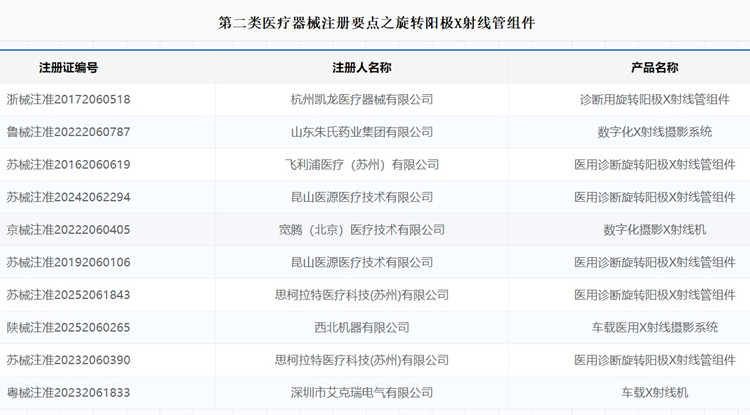This screenshot has width=750, height=415.
Task: Click the 注册人名称 column header
Action: (x=361, y=67)
